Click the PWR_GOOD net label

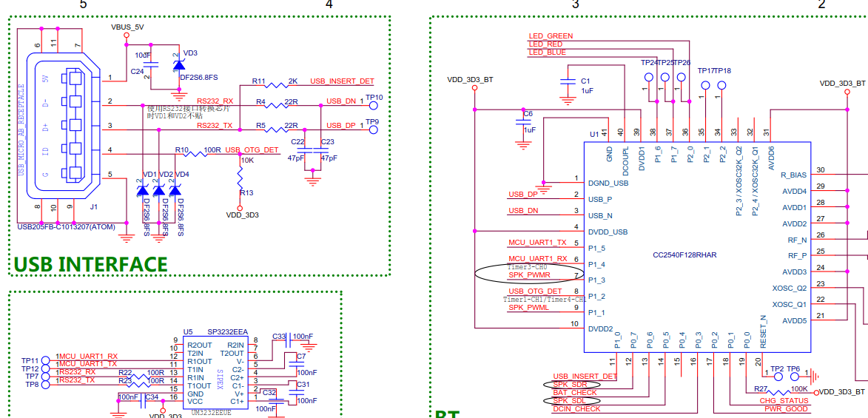click(787, 409)
